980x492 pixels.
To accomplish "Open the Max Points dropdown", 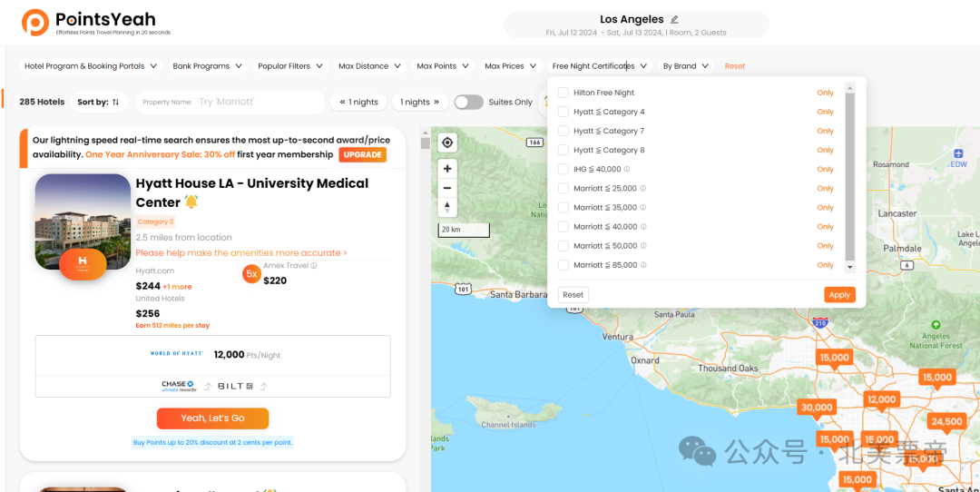I will (x=443, y=65).
